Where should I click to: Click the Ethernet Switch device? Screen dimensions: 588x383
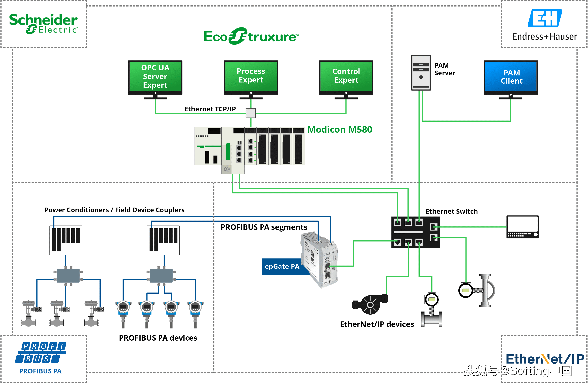[415, 232]
